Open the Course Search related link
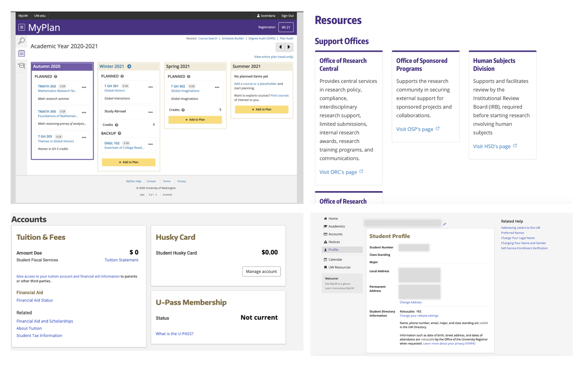Image resolution: width=588 pixels, height=369 pixels. click(x=208, y=38)
